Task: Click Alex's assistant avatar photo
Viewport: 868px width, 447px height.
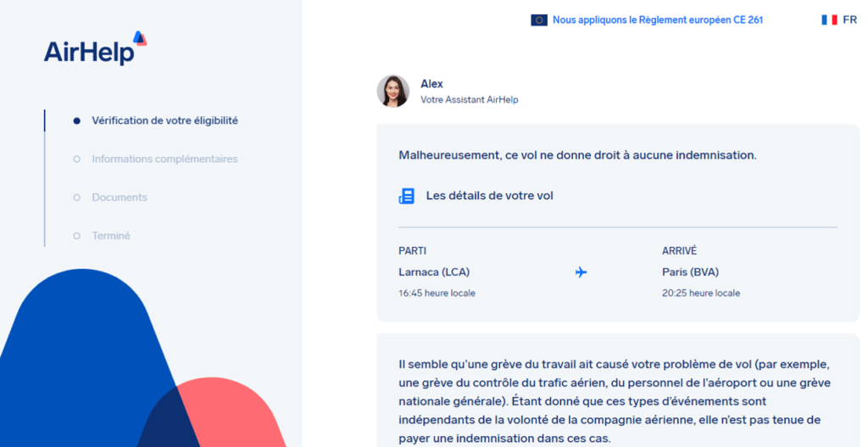Action: pyautogui.click(x=393, y=91)
